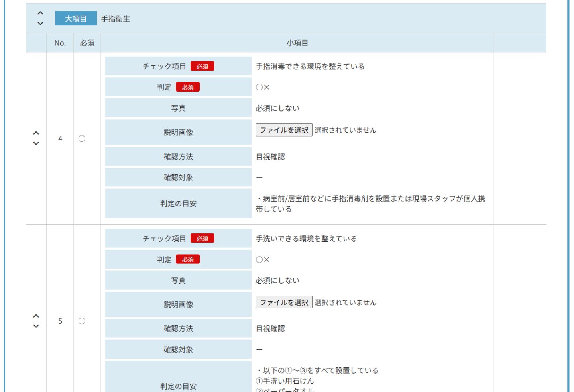Move item No. 4 up with its arrow
This screenshot has height=392, width=574.
[36, 133]
